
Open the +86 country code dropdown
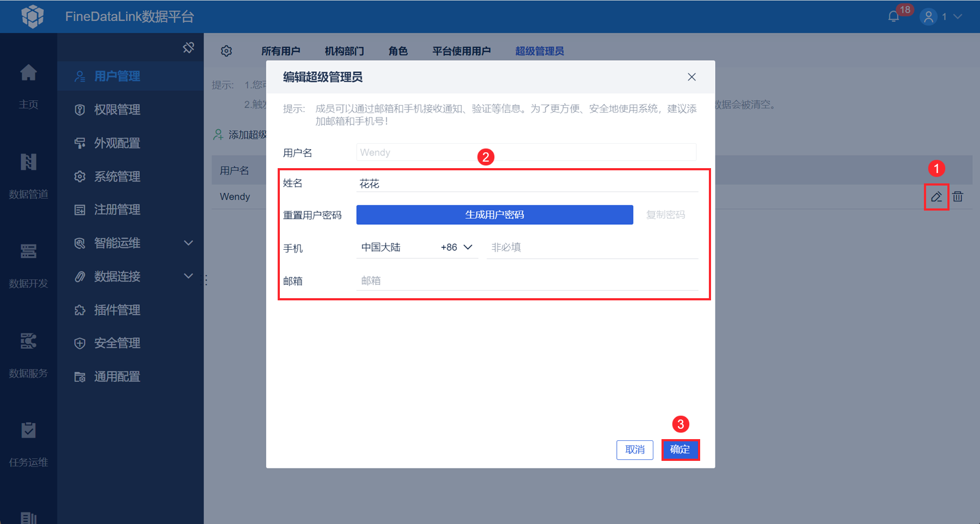click(x=457, y=247)
